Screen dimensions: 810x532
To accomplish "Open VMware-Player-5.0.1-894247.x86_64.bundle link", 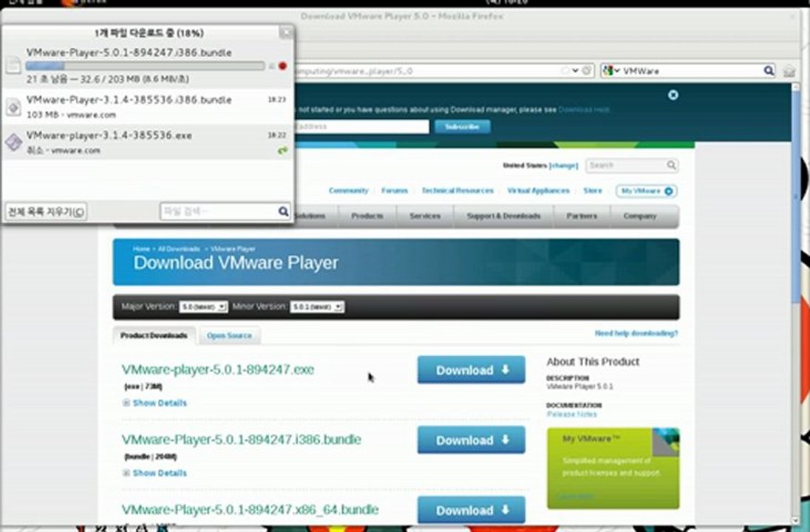I will click(x=250, y=510).
